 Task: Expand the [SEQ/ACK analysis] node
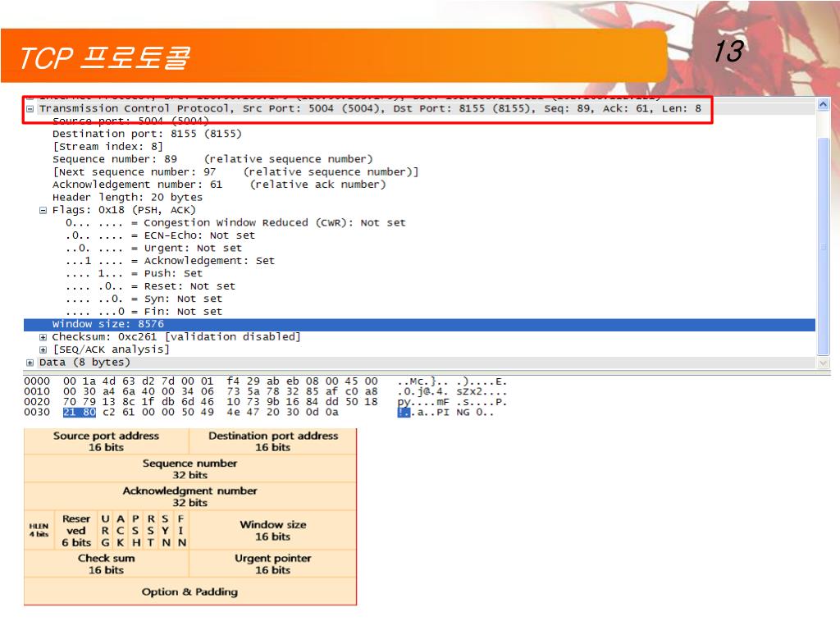(x=43, y=349)
